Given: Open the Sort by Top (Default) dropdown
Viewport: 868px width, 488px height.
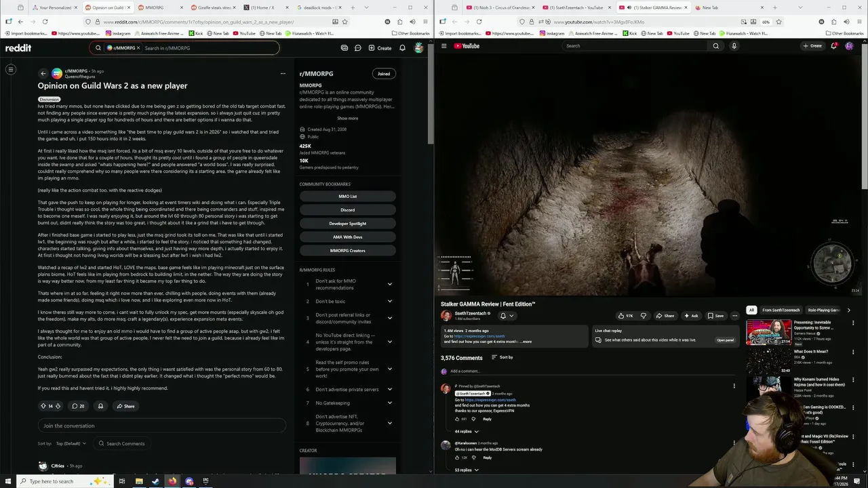Looking at the screenshot, I should coord(71,443).
